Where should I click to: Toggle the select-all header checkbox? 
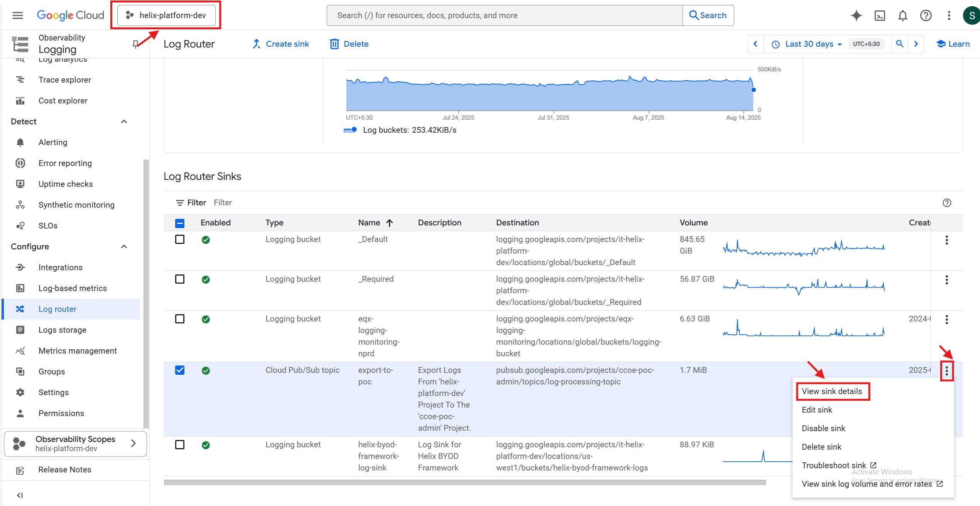pyautogui.click(x=180, y=223)
